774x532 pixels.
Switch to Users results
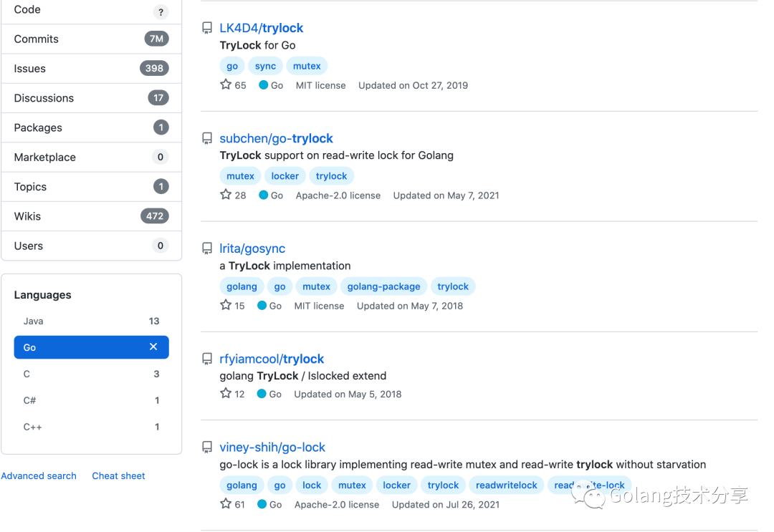click(x=91, y=246)
